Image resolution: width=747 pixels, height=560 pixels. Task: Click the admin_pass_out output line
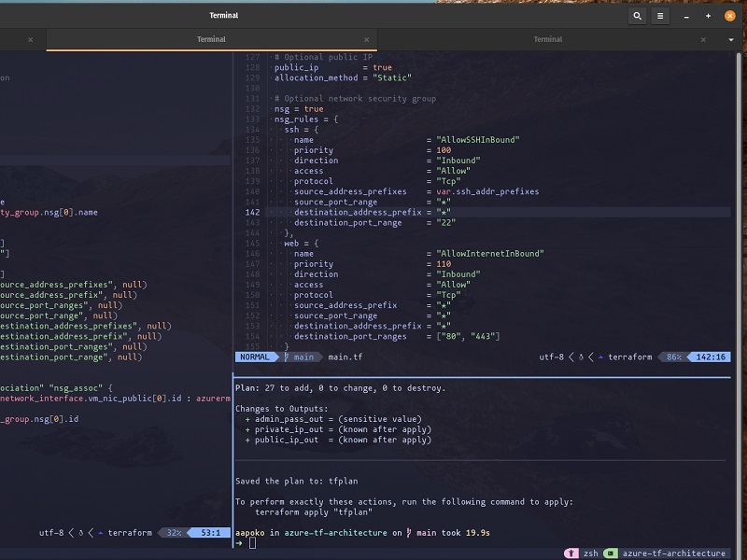333,419
